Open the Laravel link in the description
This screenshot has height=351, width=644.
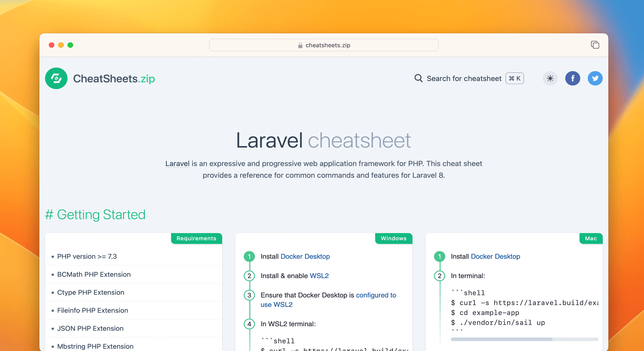[177, 163]
